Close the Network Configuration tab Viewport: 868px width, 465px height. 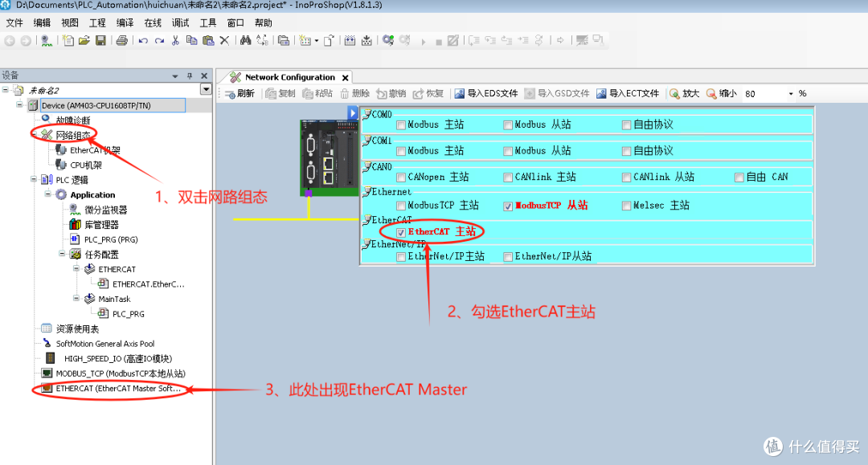point(345,78)
